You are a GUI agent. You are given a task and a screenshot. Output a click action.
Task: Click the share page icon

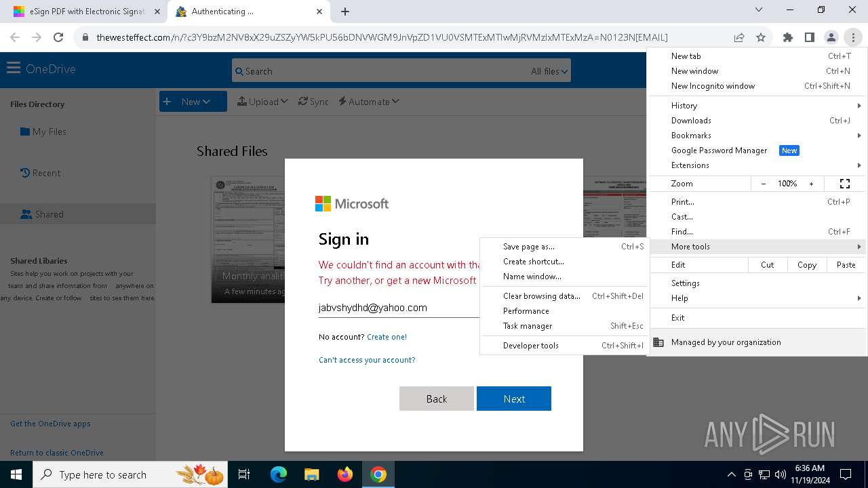click(739, 37)
